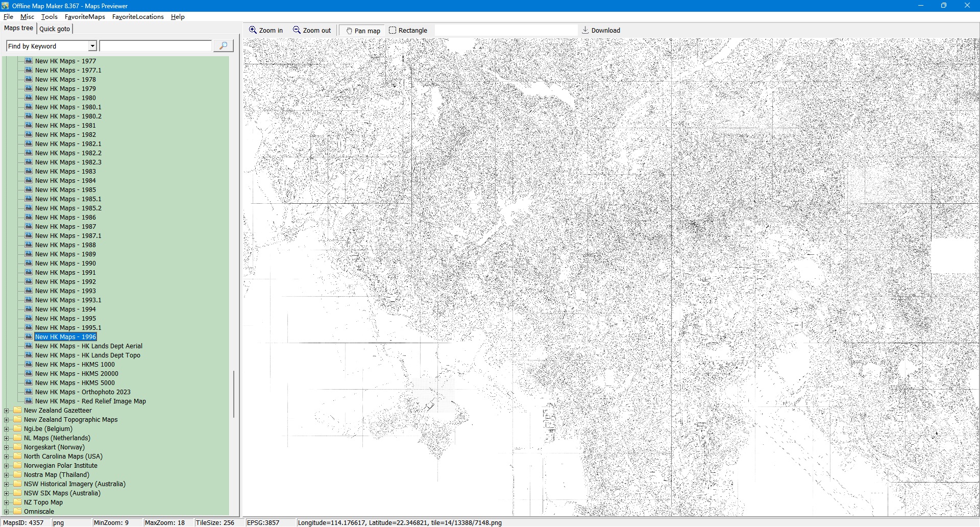Open the Find by Keyword dropdown
Viewport: 980px width, 527px height.
coord(92,46)
